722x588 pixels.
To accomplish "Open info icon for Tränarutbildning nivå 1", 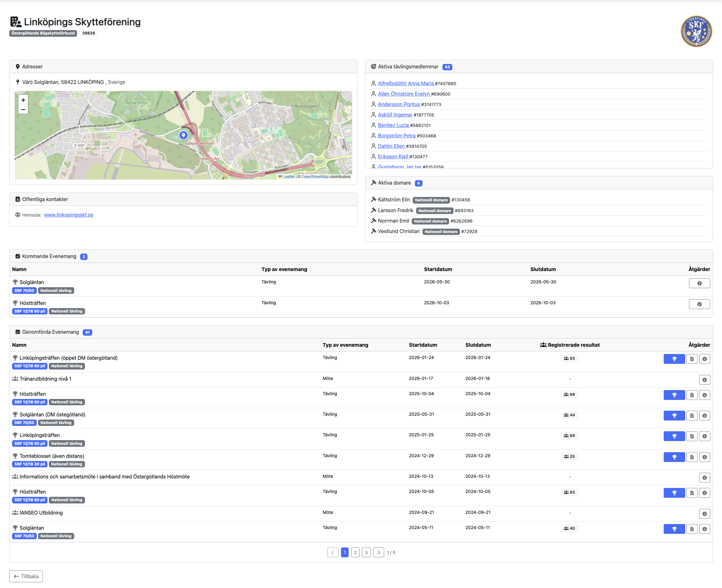I will click(x=705, y=380).
